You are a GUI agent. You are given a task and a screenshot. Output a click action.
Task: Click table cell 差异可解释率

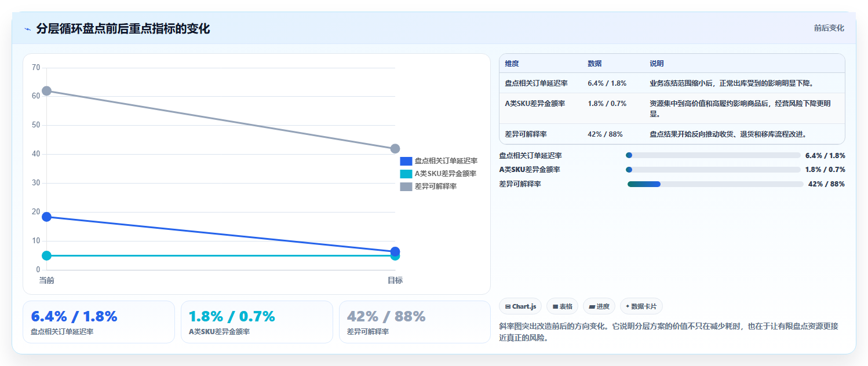tap(526, 134)
